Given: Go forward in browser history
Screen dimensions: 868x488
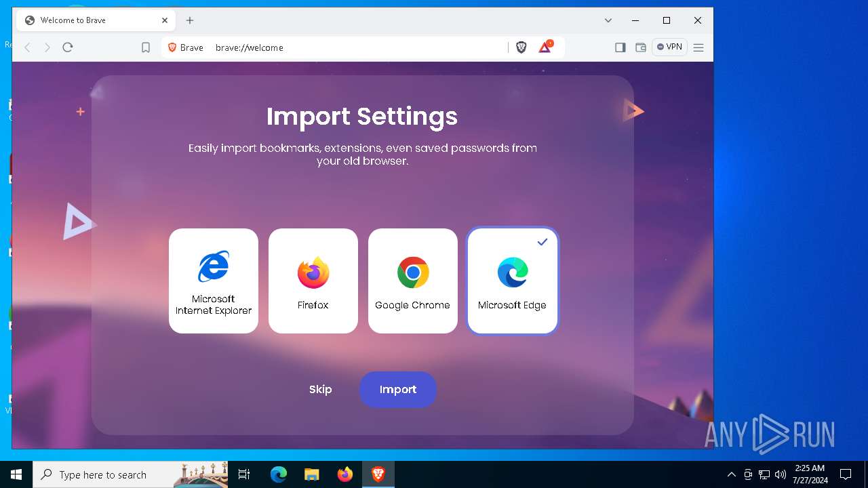Looking at the screenshot, I should point(47,47).
